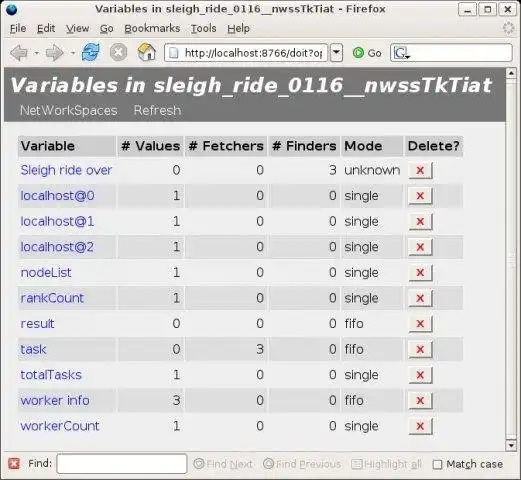Click the '# Finders' column header

coord(304,146)
